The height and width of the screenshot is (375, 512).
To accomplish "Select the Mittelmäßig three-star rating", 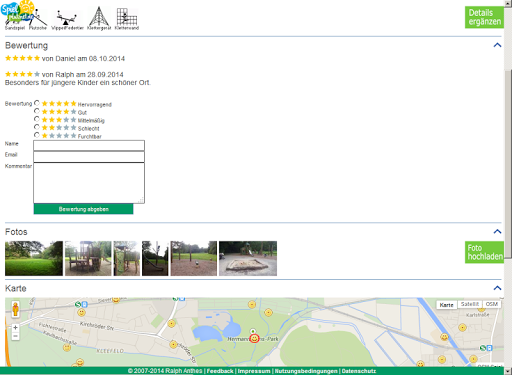I will coord(37,119).
